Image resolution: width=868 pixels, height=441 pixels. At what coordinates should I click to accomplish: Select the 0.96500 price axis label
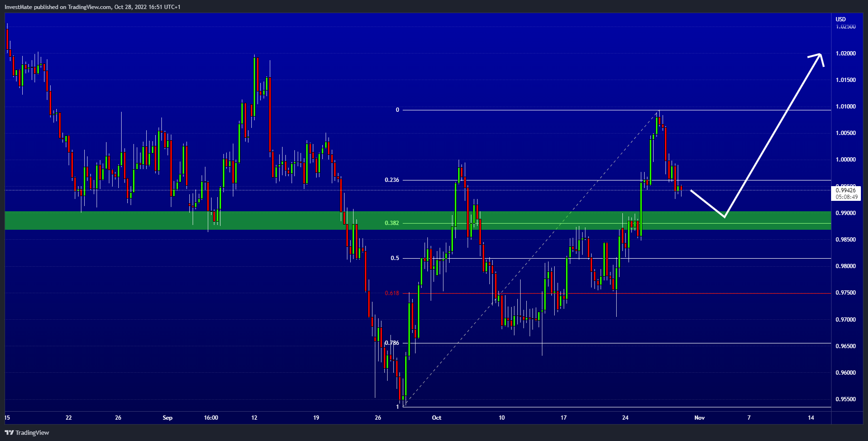point(846,346)
